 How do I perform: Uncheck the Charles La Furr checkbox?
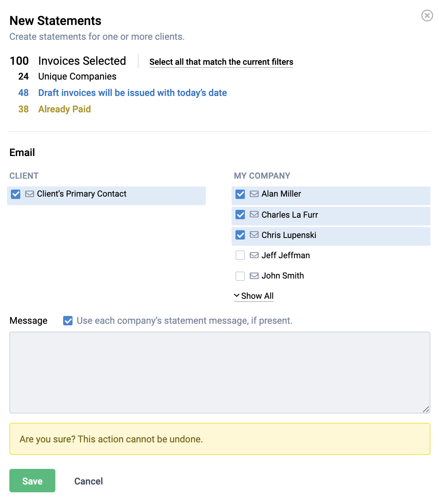tap(240, 215)
